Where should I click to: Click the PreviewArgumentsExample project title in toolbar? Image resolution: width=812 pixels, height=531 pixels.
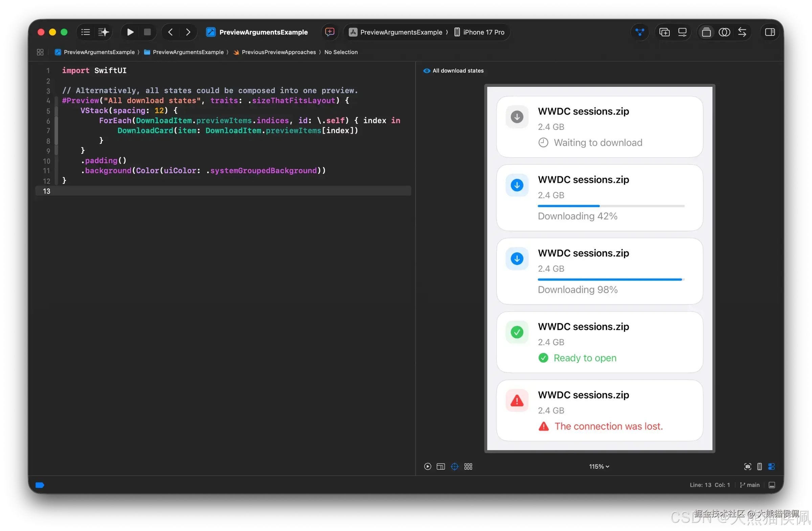pyautogui.click(x=263, y=32)
